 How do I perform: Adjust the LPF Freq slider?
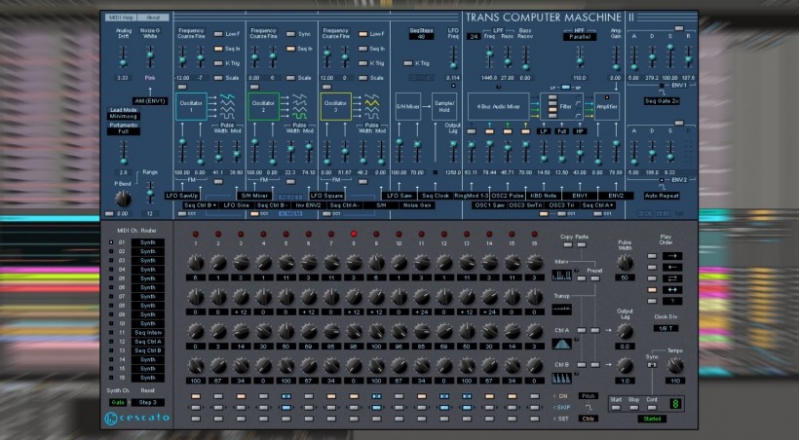click(489, 56)
